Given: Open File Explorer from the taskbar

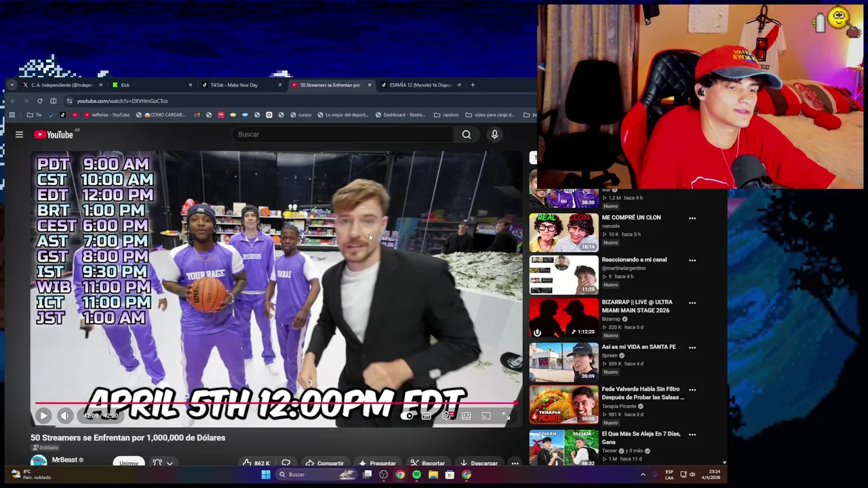Looking at the screenshot, I should (x=433, y=474).
